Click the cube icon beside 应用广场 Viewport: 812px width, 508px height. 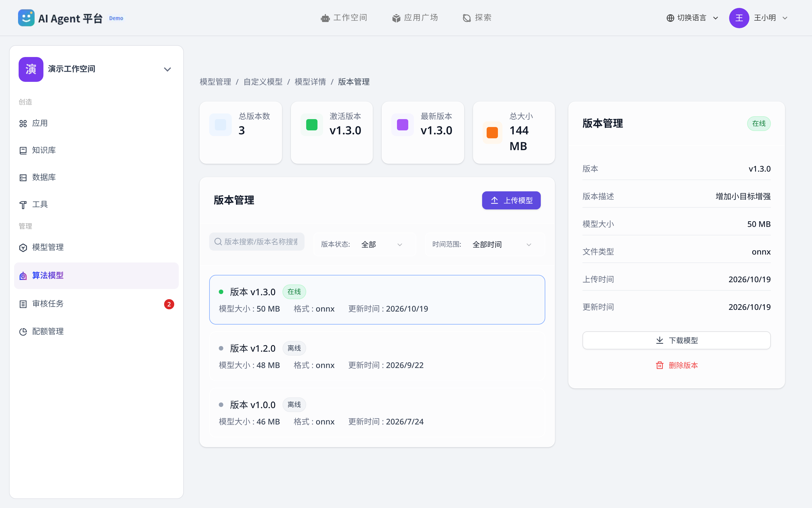[396, 18]
